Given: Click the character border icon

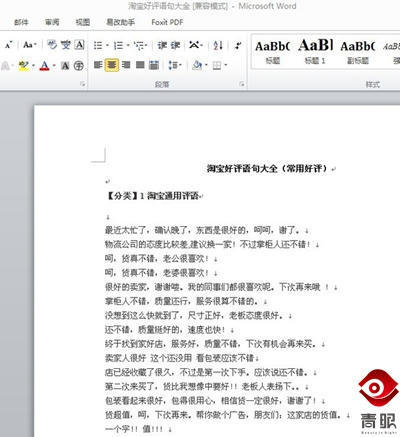Looking at the screenshot, I should pos(79,45).
